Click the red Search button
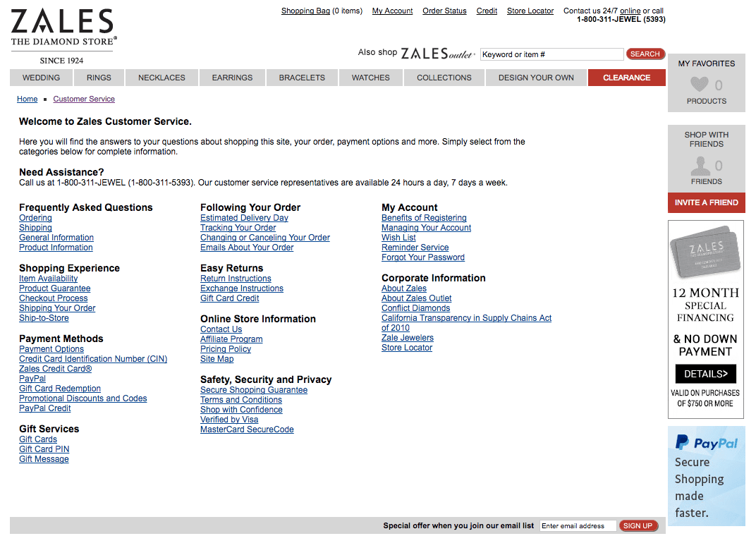Screen dimensions: 756x536 click(x=645, y=54)
